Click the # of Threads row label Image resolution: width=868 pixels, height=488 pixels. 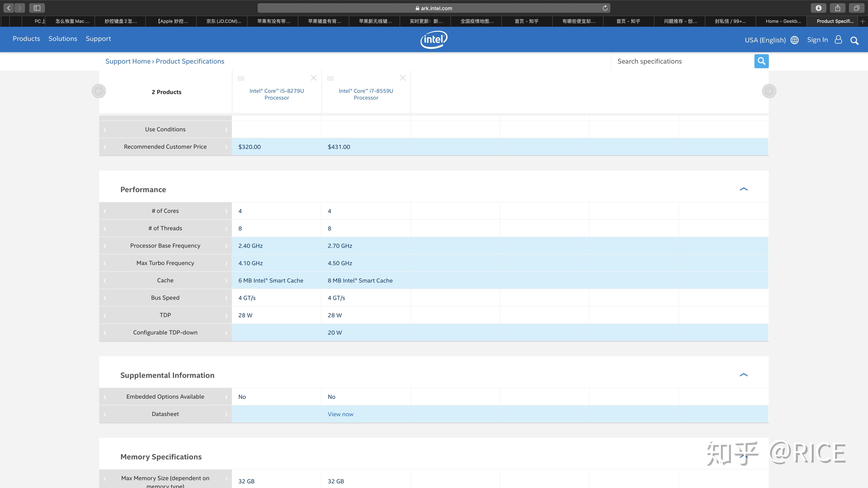(x=165, y=228)
